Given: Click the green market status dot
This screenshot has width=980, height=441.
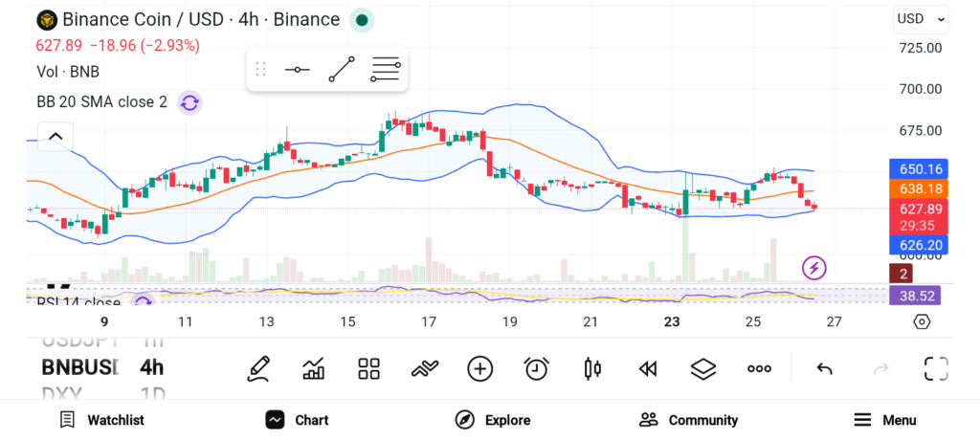Looking at the screenshot, I should (361, 19).
